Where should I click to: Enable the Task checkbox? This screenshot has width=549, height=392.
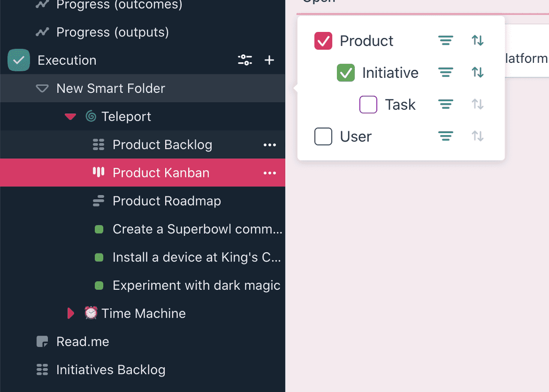(x=368, y=104)
